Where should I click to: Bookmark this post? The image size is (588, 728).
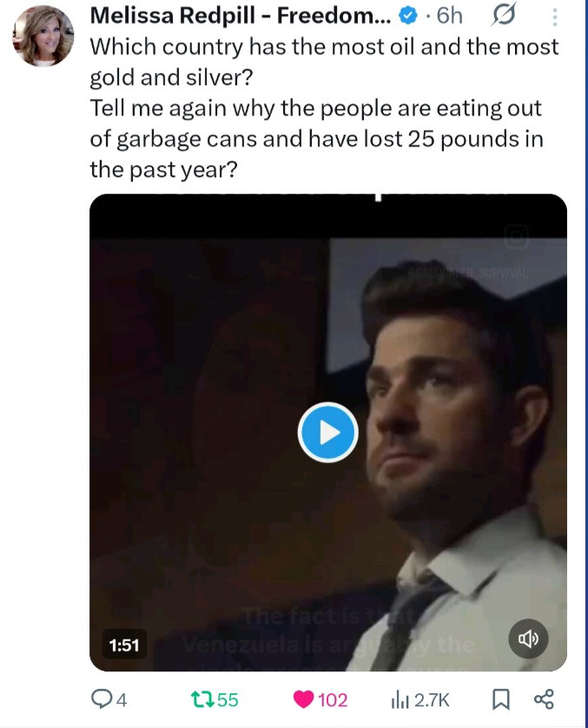click(501, 699)
